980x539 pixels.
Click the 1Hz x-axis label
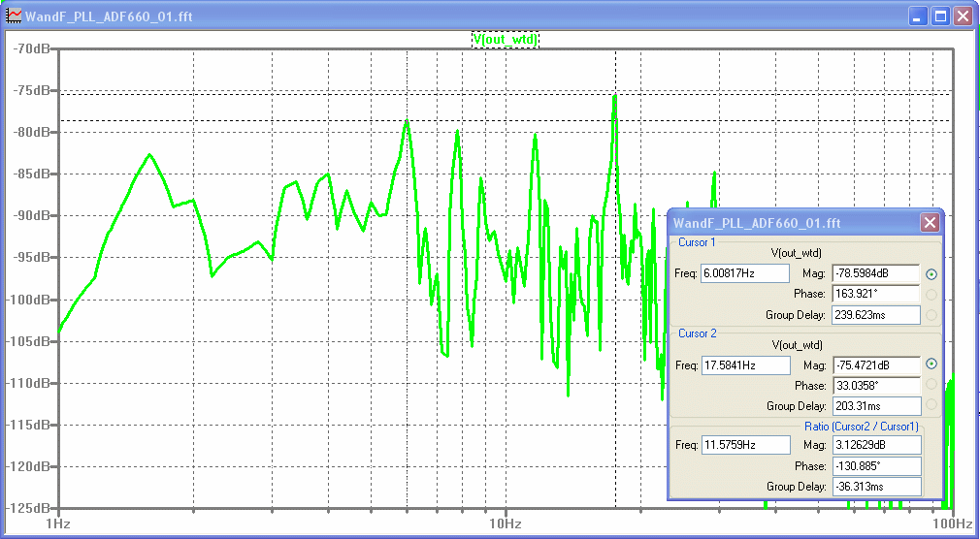pyautogui.click(x=57, y=523)
